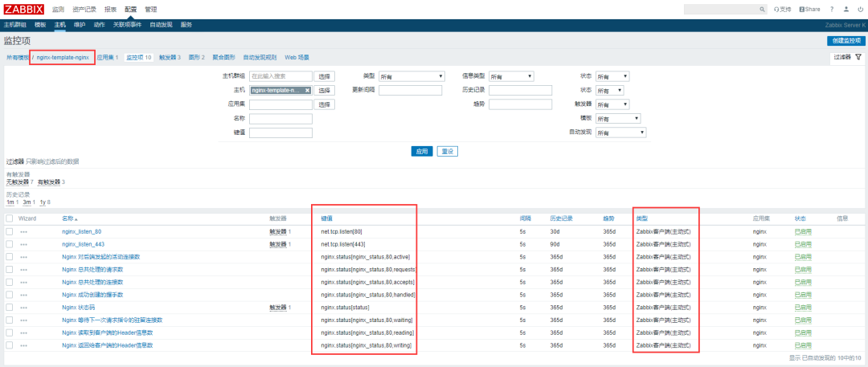The image size is (868, 367).
Task: Open the 模板 filter dropdown
Action: pyautogui.click(x=618, y=119)
